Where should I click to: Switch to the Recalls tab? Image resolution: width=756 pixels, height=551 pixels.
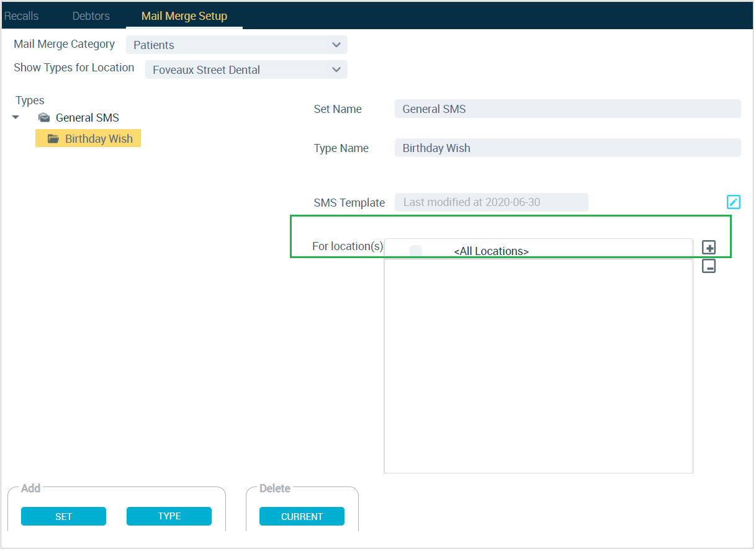(x=21, y=16)
